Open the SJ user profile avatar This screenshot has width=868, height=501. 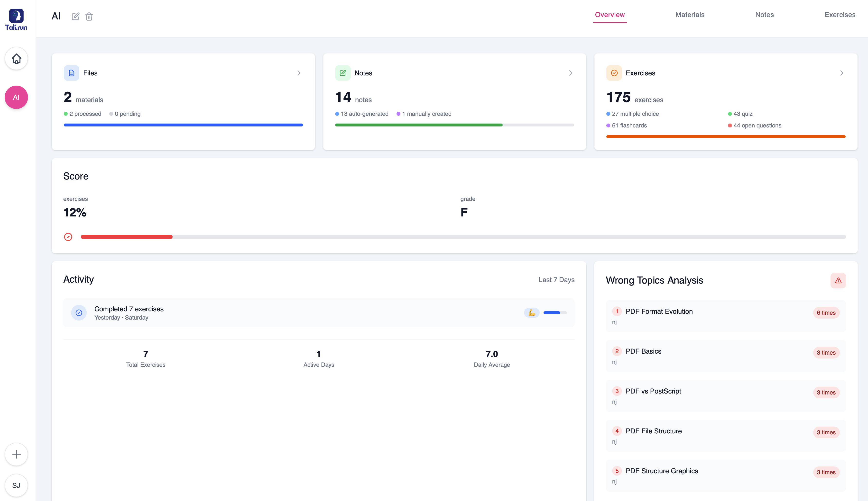(16, 485)
